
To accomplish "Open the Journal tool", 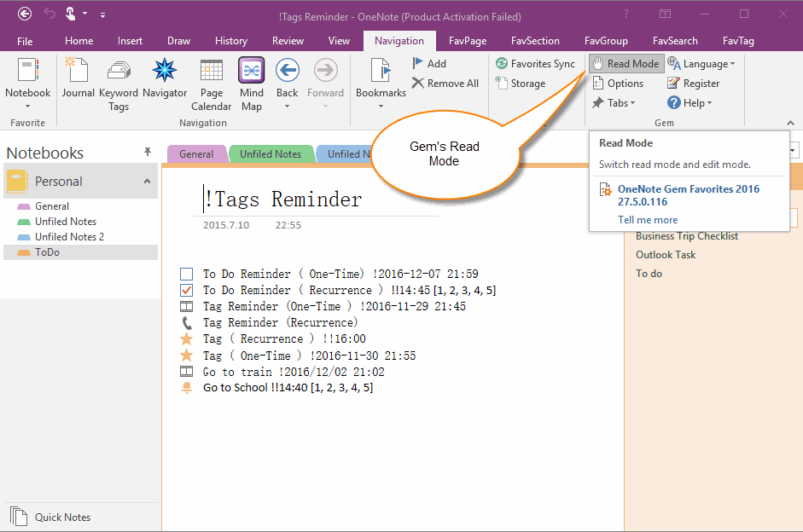I will [x=78, y=78].
